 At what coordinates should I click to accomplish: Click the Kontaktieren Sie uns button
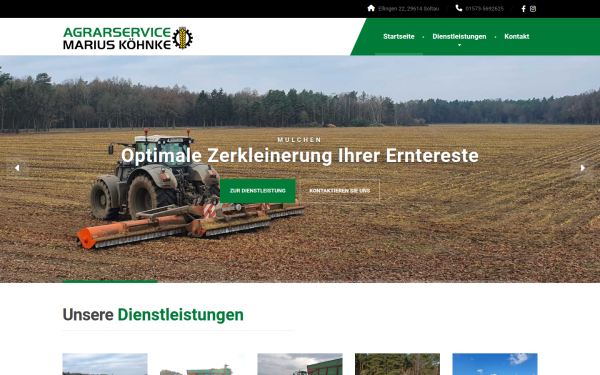click(x=339, y=191)
